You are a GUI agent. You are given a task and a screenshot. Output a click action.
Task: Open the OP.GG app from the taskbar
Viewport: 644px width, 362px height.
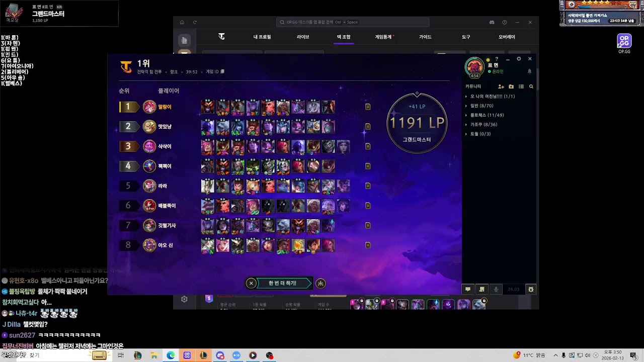[187, 355]
